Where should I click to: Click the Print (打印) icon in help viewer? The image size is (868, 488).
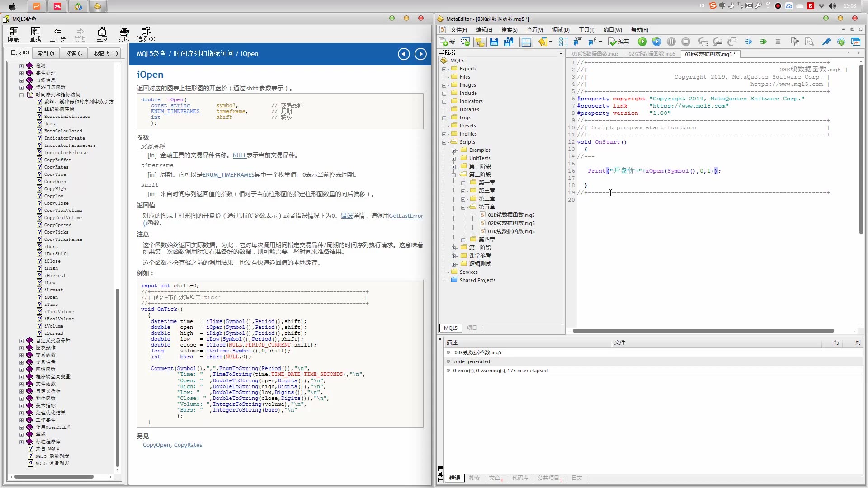pyautogui.click(x=124, y=34)
